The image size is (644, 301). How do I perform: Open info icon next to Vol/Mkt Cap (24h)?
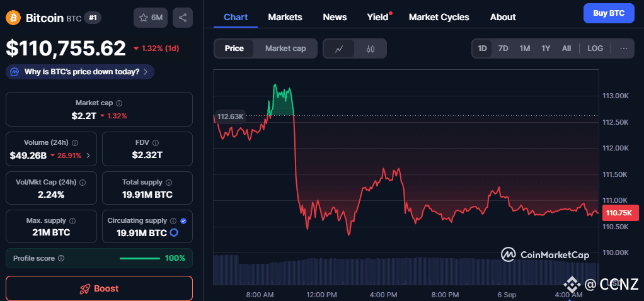(x=83, y=183)
